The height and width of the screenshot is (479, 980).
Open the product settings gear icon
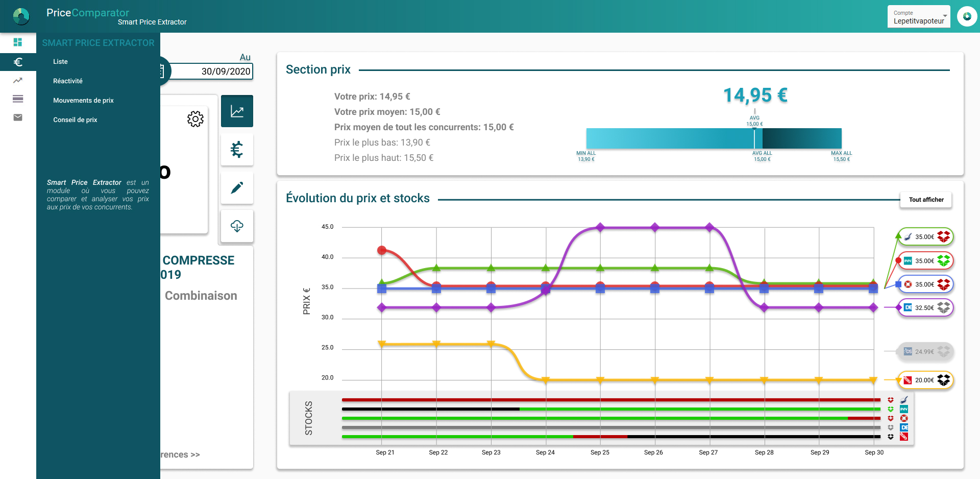click(195, 119)
